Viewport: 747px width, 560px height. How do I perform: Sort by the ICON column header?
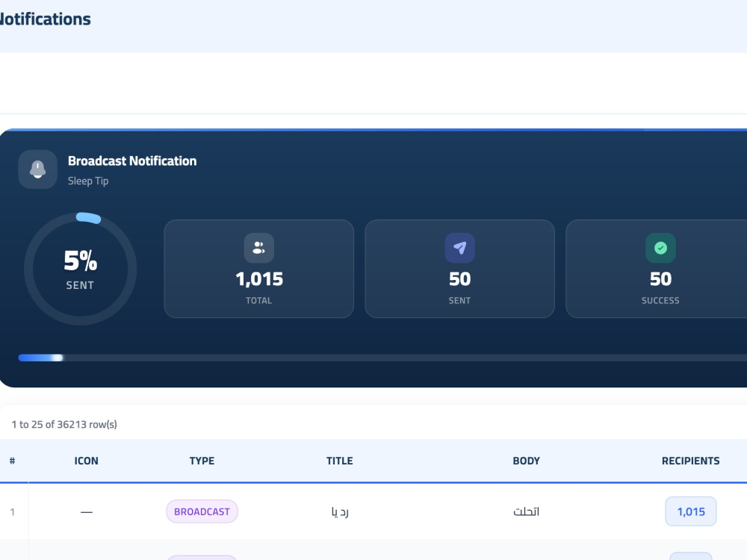pos(86,461)
